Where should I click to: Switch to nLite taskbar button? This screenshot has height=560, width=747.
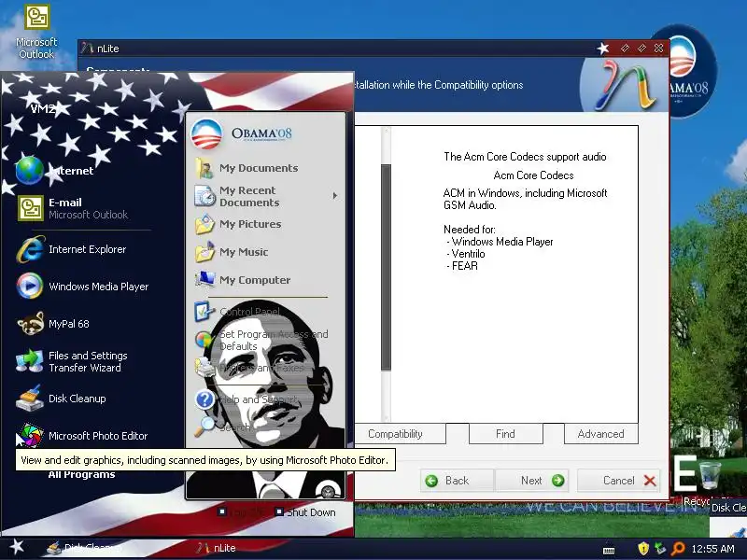(217, 548)
